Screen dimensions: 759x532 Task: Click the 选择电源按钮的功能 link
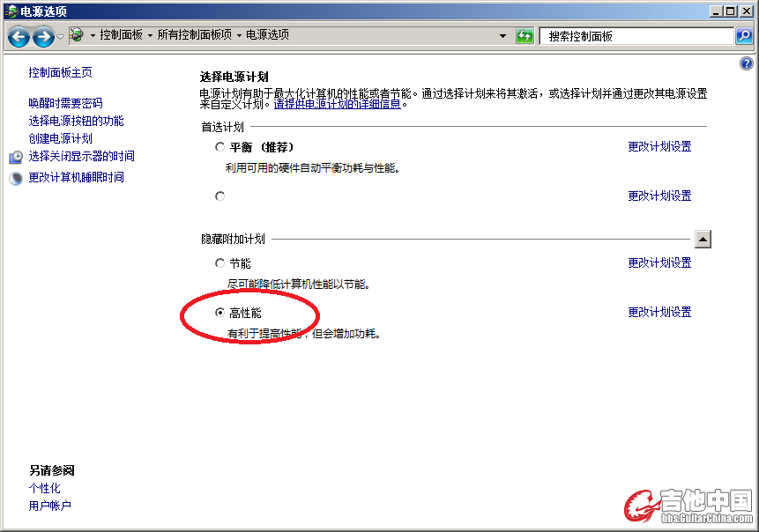coord(76,121)
